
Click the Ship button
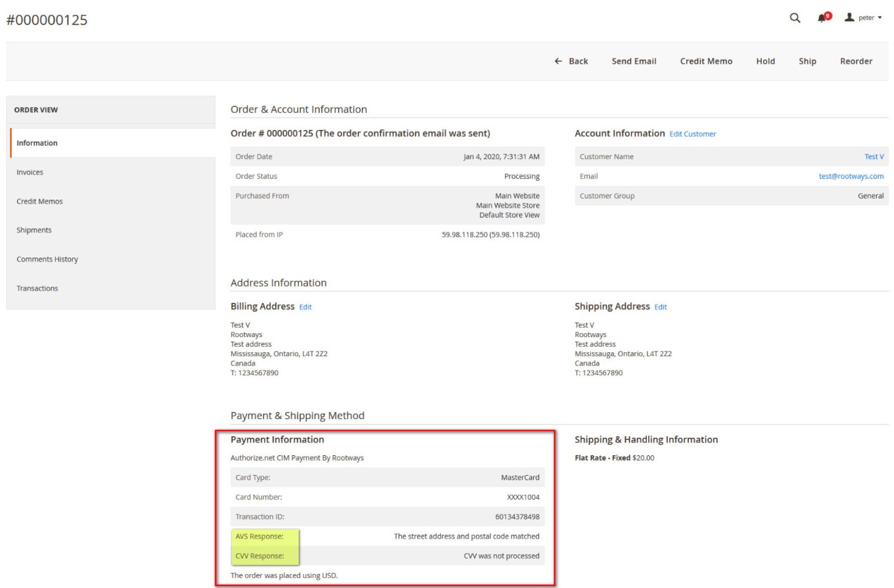pyautogui.click(x=807, y=61)
